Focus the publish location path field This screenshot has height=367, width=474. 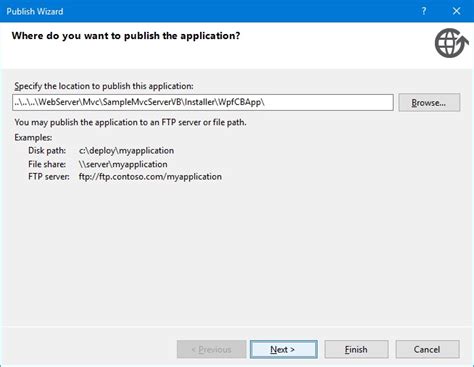(203, 102)
